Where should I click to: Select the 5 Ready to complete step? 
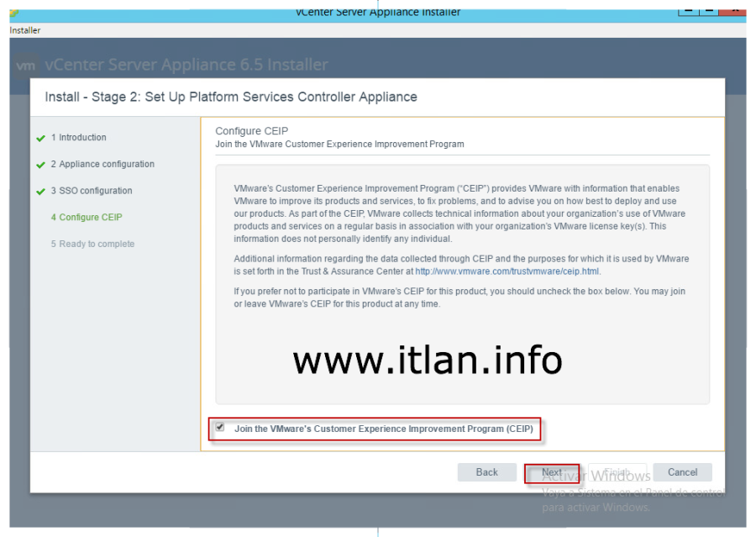[x=92, y=245]
